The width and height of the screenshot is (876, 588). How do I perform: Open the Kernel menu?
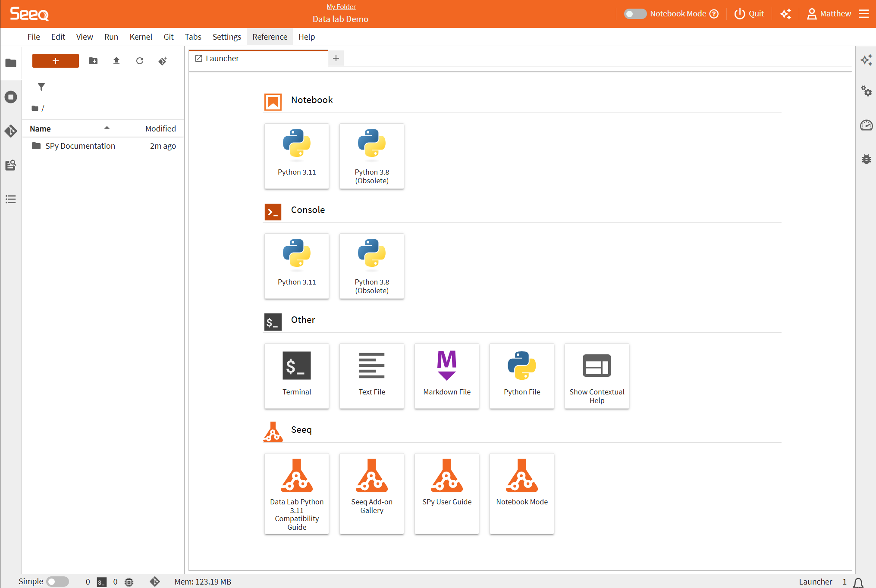pyautogui.click(x=141, y=37)
